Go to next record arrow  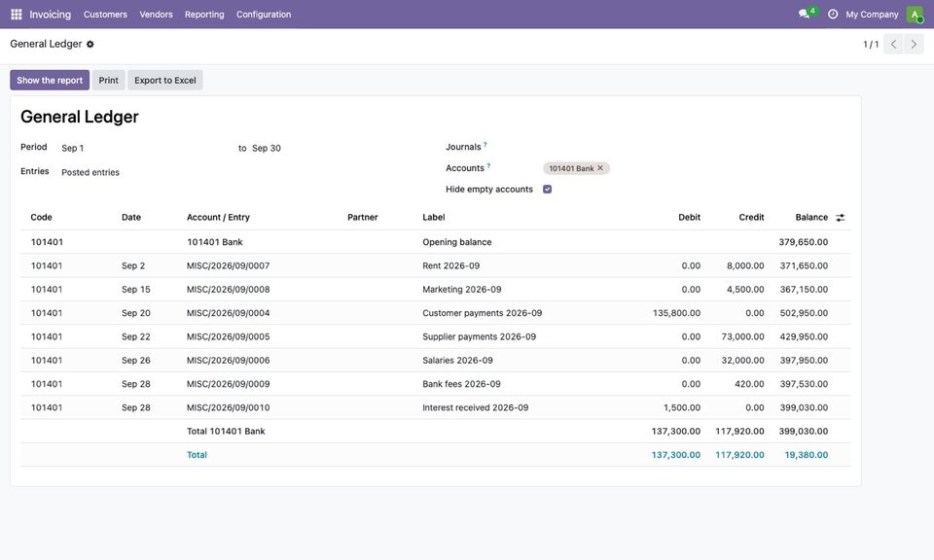[x=914, y=44]
